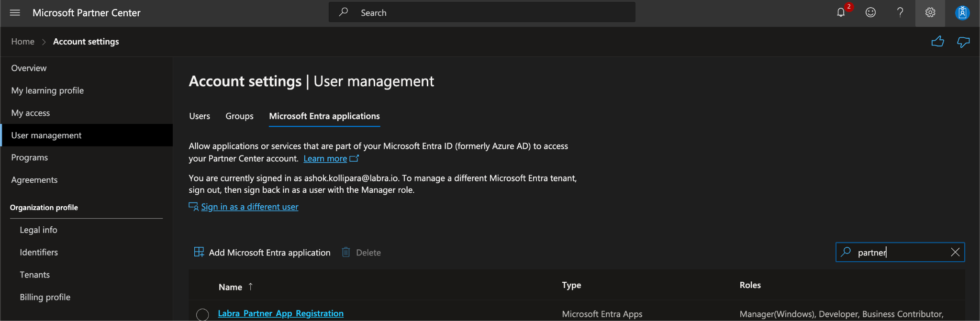Viewport: 980px width, 321px height.
Task: Click the Learn more link
Action: pos(325,158)
